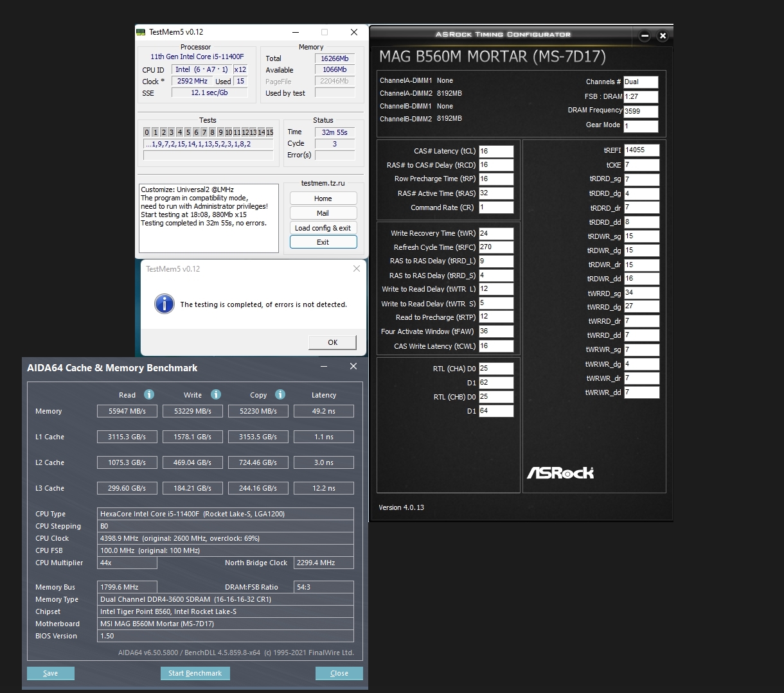
Task: Click test number 0 in TestMem5 Tests row
Action: (x=147, y=132)
